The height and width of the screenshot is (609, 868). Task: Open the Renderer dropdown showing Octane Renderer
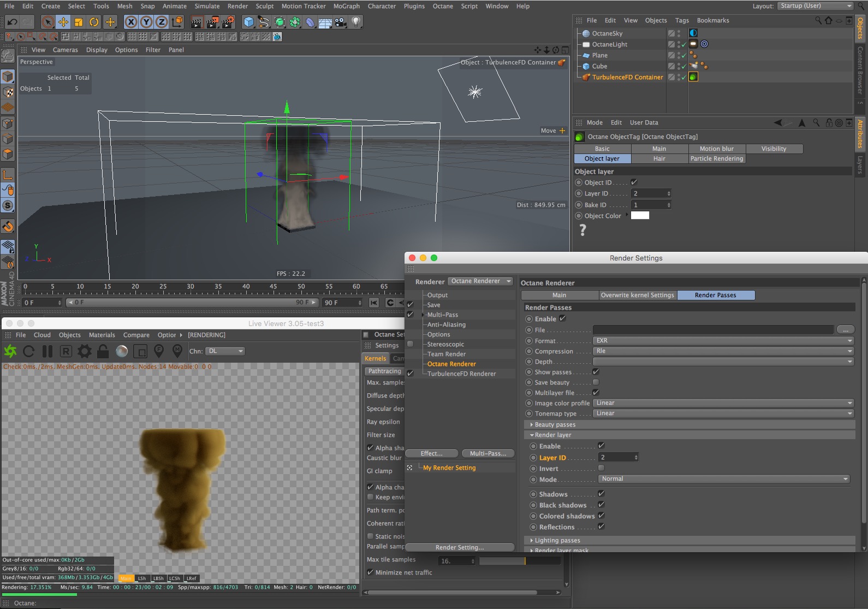(x=480, y=281)
